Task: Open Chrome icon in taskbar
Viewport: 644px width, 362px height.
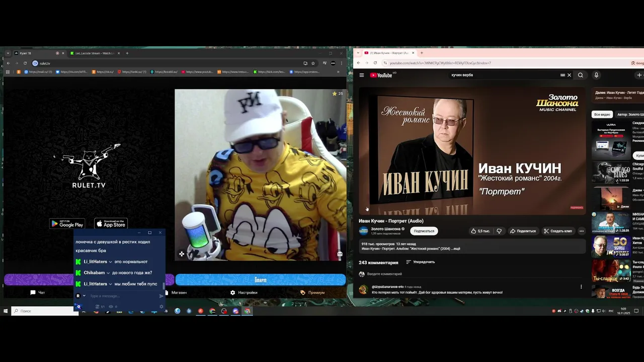Action: click(x=212, y=311)
